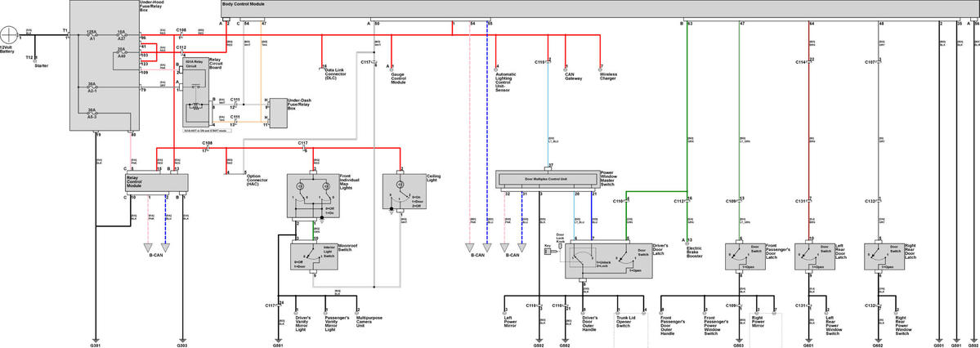Click the 12Volt Battery circle symbol
The height and width of the screenshot is (348, 980).
click(10, 35)
